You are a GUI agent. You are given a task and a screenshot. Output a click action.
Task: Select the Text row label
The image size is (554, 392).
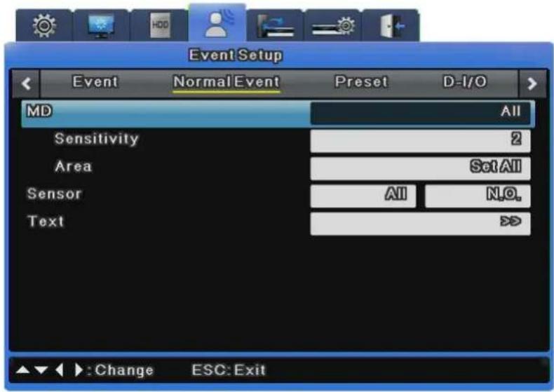pos(46,222)
